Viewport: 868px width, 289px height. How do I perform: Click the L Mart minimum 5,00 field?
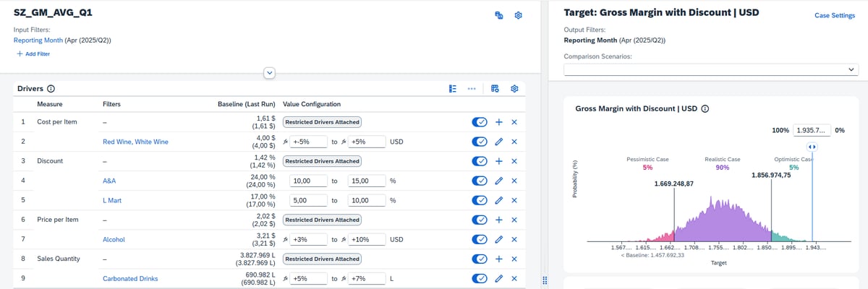(307, 200)
